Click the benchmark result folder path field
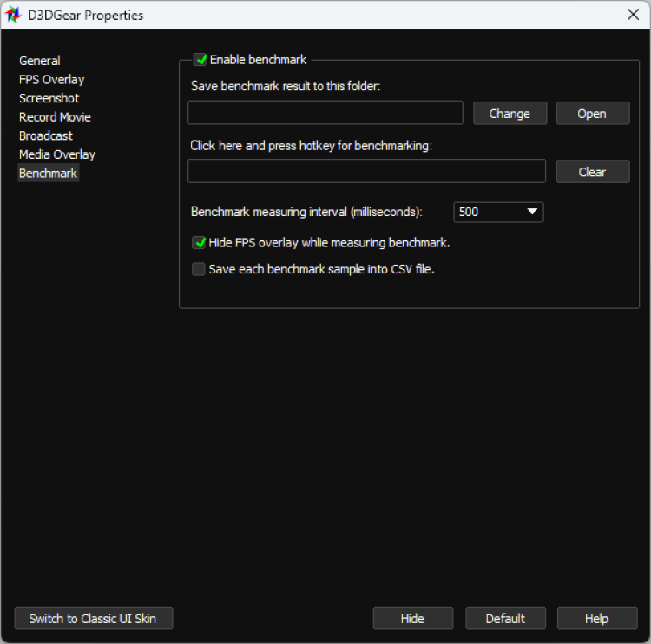This screenshot has height=644, width=651. pyautogui.click(x=325, y=113)
